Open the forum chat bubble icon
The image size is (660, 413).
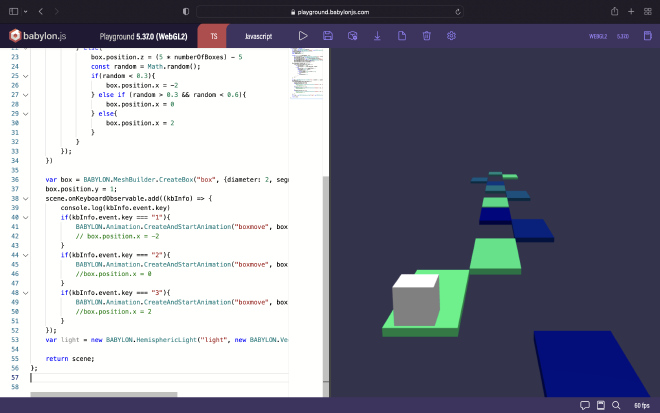[585, 405]
